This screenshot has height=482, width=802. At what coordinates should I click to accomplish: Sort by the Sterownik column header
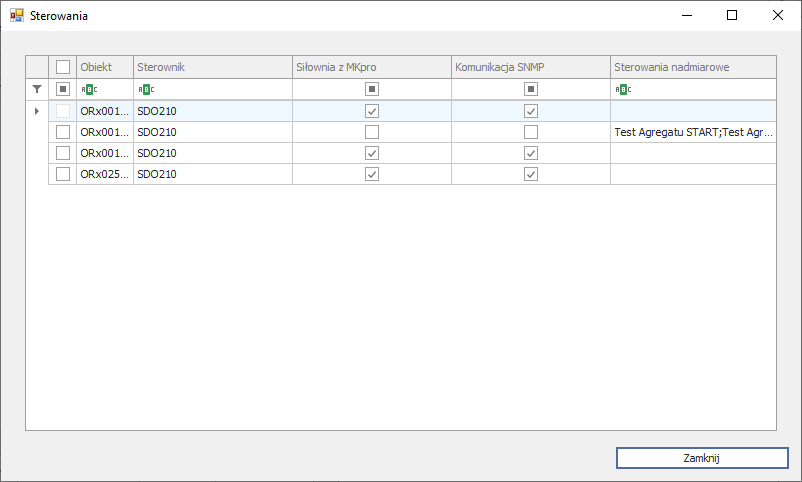(213, 67)
